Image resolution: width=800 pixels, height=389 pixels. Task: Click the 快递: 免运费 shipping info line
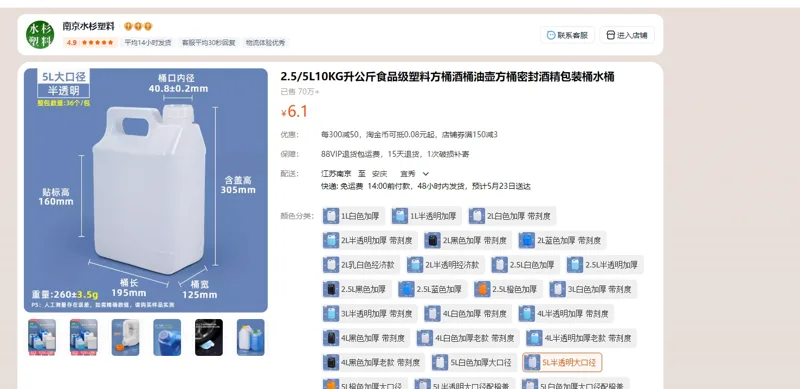[426, 187]
